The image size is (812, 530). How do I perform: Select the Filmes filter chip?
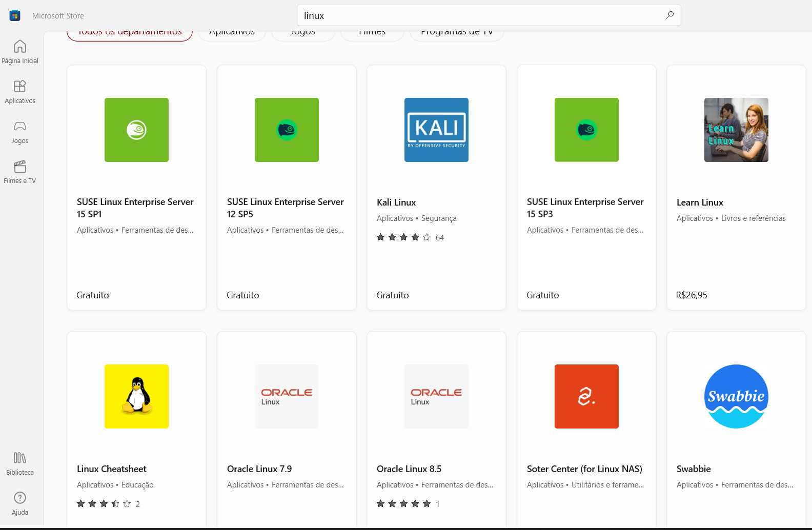tap(372, 34)
